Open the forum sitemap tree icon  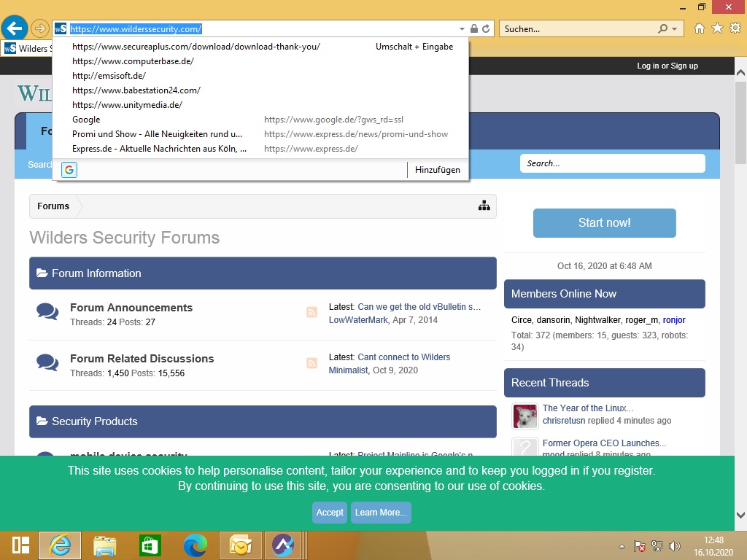coord(484,206)
